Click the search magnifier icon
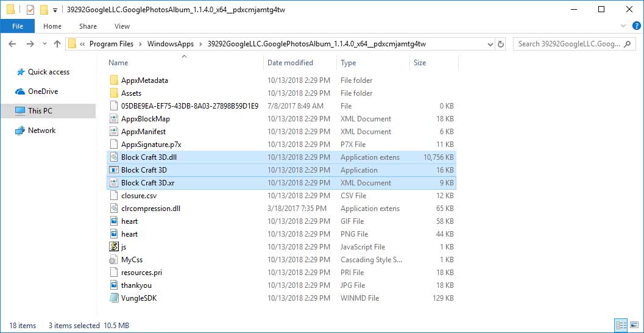 pos(627,44)
